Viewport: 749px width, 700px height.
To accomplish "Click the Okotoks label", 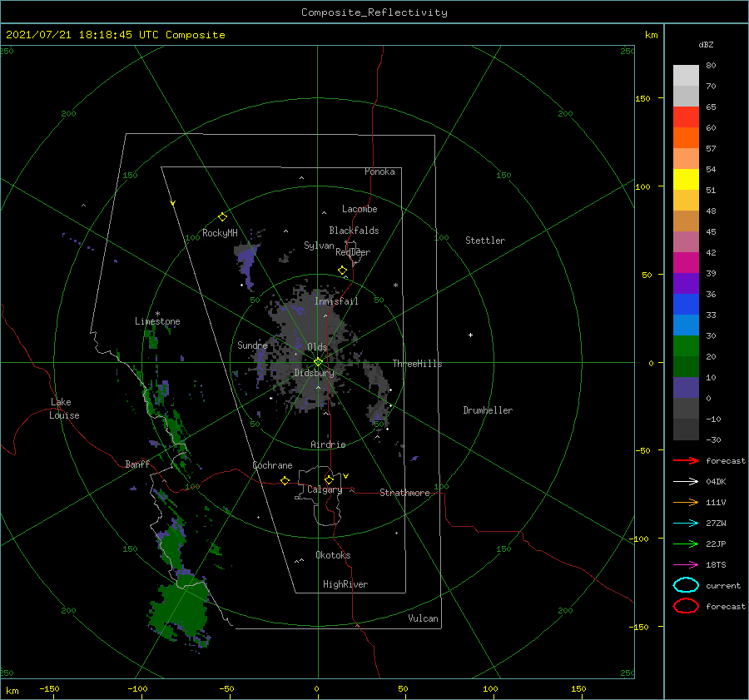I will 333,555.
